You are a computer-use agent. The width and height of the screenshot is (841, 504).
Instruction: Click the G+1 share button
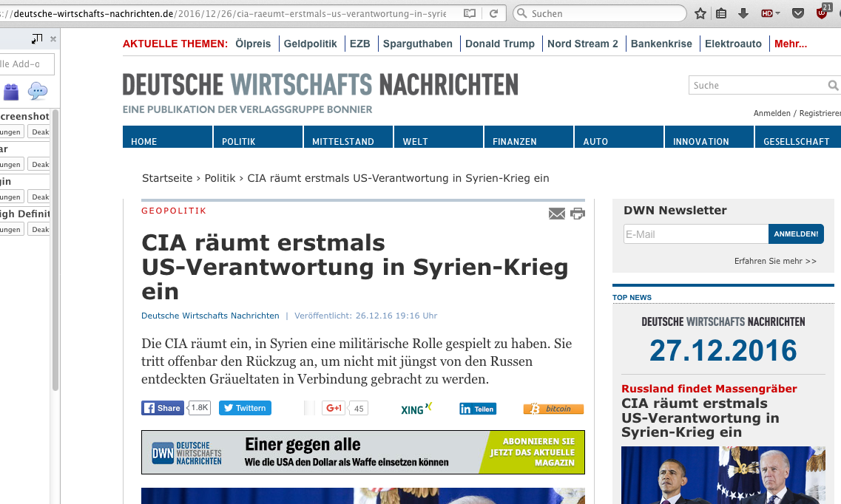pos(334,408)
